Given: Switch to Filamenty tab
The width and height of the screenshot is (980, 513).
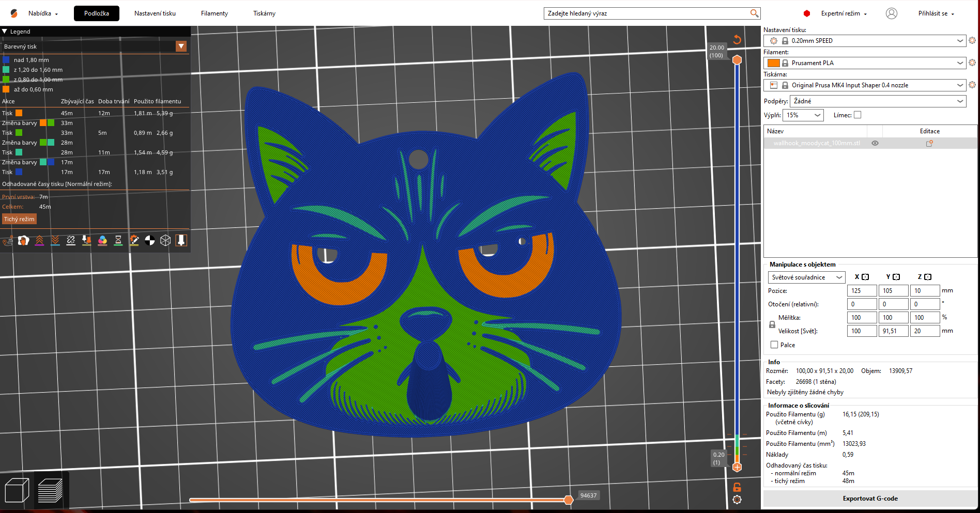Looking at the screenshot, I should (x=215, y=13).
